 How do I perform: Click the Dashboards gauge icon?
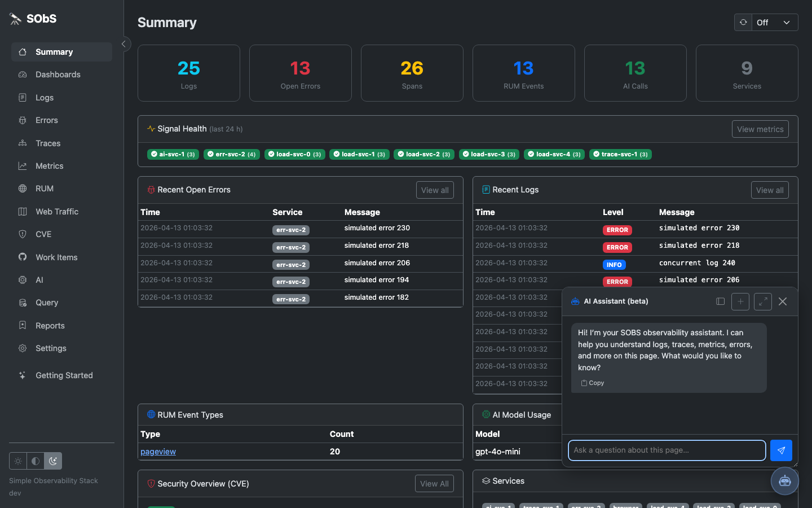point(23,75)
